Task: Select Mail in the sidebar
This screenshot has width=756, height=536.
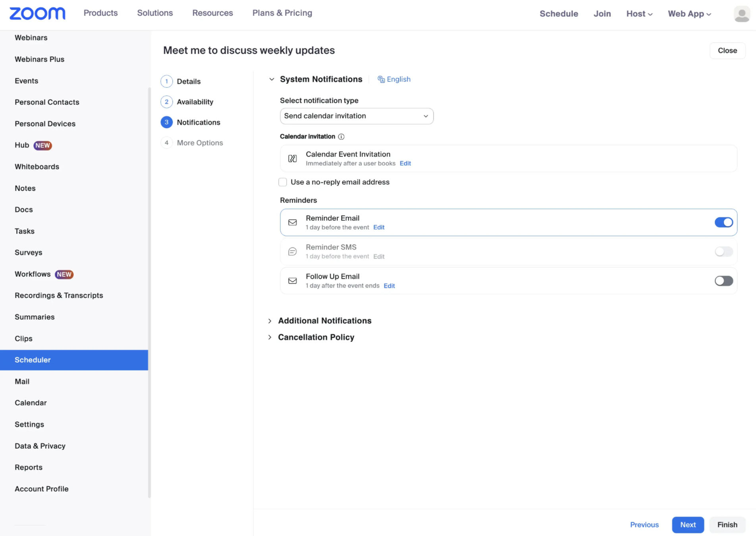Action: click(22, 381)
